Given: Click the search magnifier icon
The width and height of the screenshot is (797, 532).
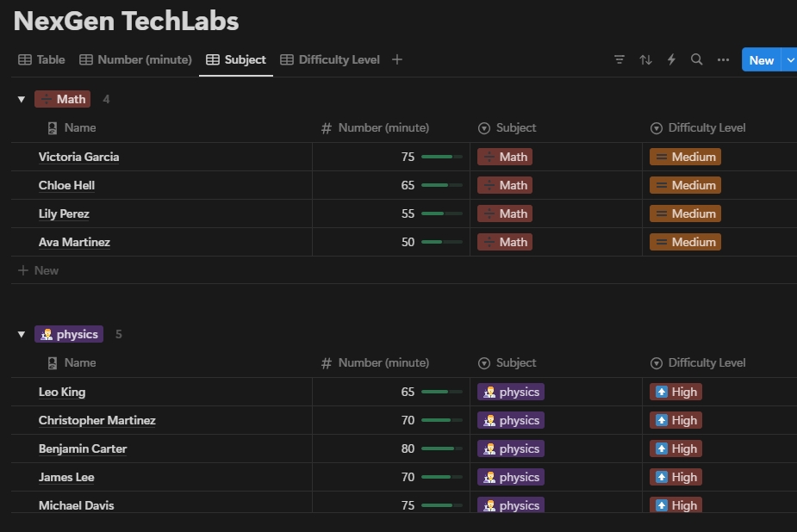Looking at the screenshot, I should click(697, 59).
